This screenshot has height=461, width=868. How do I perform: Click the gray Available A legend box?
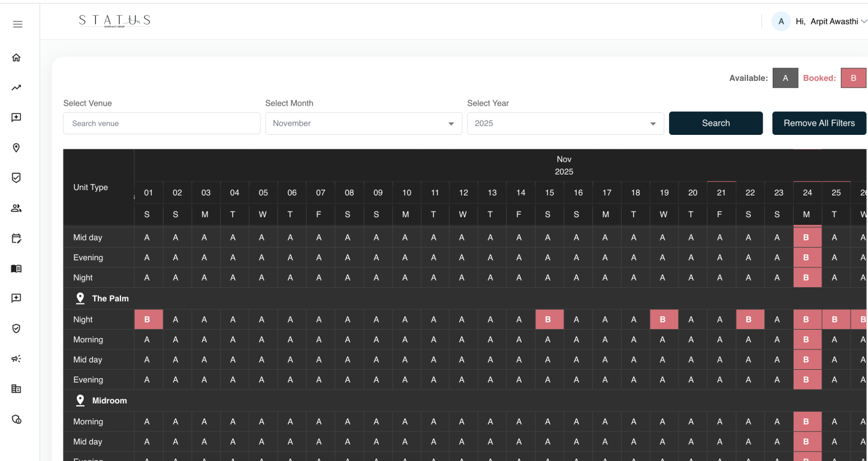785,77
